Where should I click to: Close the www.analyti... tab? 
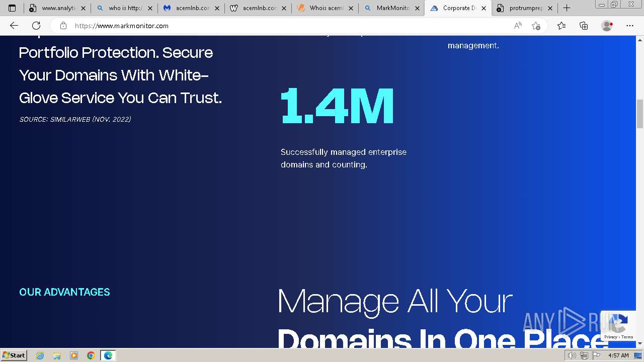click(x=83, y=8)
